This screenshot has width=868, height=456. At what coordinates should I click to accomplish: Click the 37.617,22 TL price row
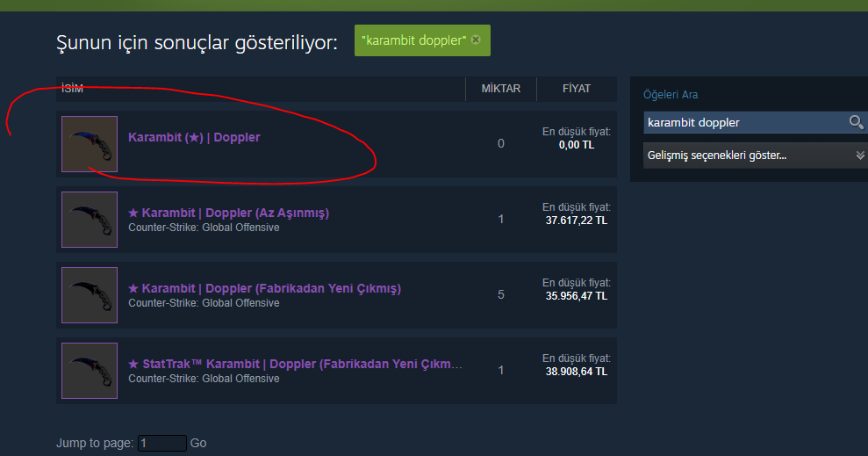[336, 220]
